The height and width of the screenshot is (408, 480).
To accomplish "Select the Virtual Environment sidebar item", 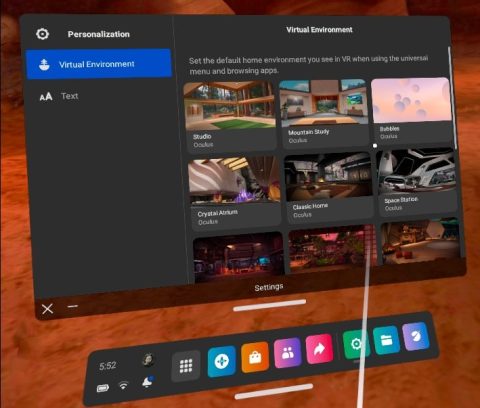I will click(x=99, y=64).
